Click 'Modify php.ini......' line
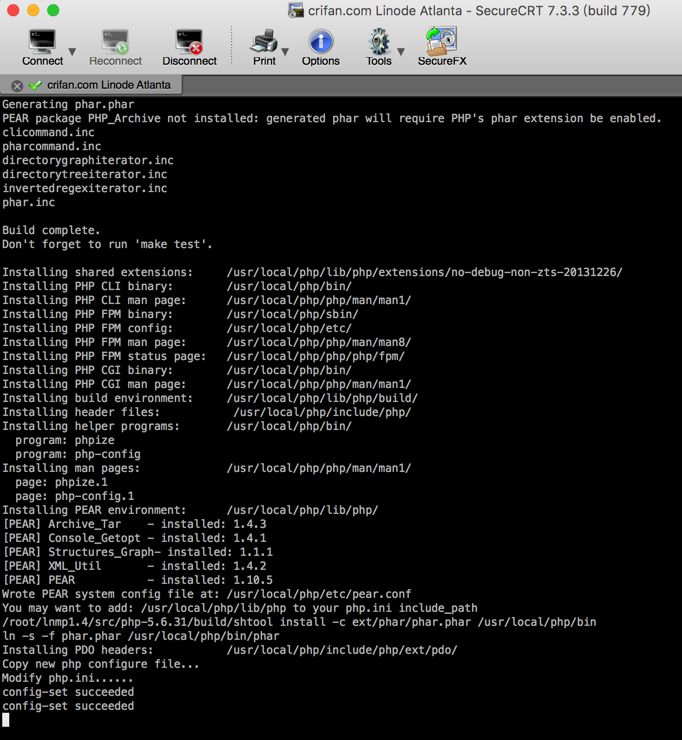The width and height of the screenshot is (682, 740). click(x=67, y=678)
